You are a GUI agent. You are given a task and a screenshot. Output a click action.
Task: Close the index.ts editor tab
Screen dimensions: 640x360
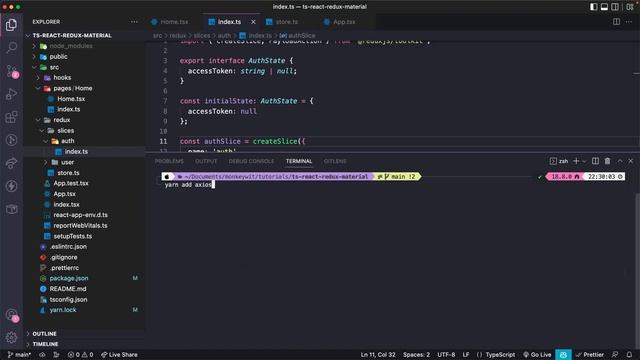click(x=253, y=22)
